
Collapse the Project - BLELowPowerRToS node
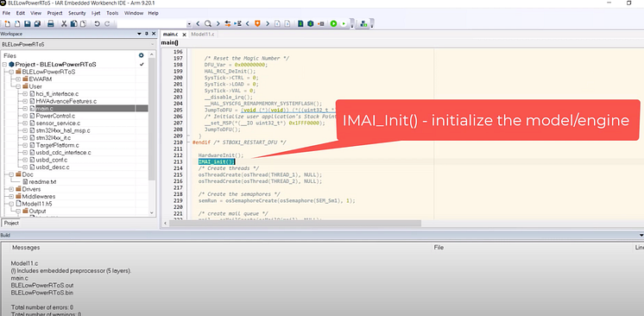coord(5,65)
